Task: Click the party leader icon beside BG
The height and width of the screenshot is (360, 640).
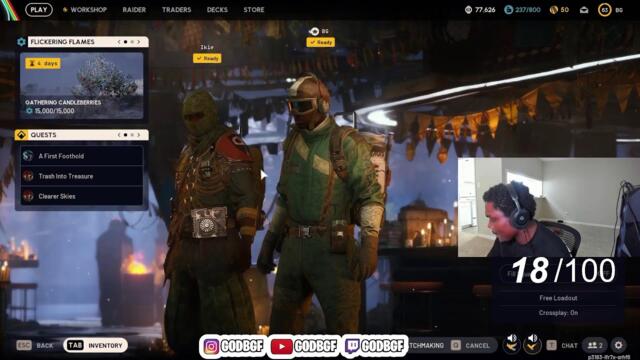Action: [x=314, y=31]
